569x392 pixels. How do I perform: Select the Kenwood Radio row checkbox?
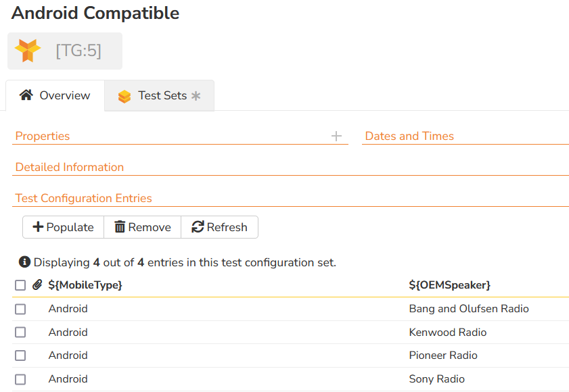[x=20, y=333]
